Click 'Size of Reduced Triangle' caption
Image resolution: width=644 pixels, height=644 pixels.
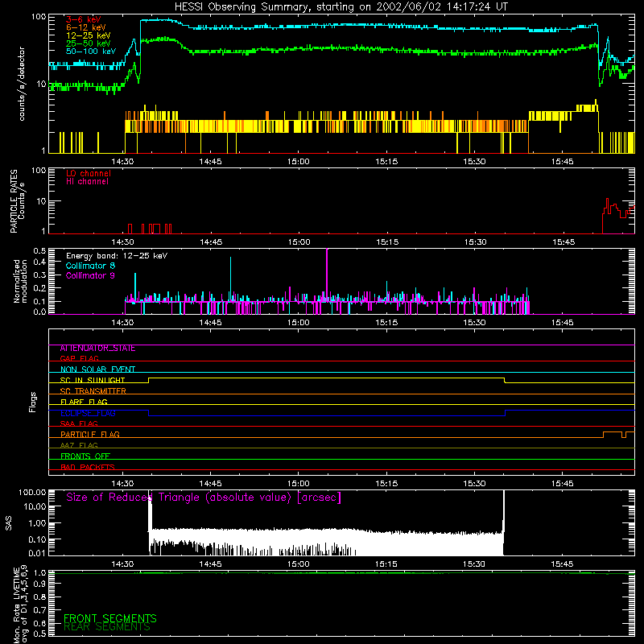pyautogui.click(x=204, y=497)
